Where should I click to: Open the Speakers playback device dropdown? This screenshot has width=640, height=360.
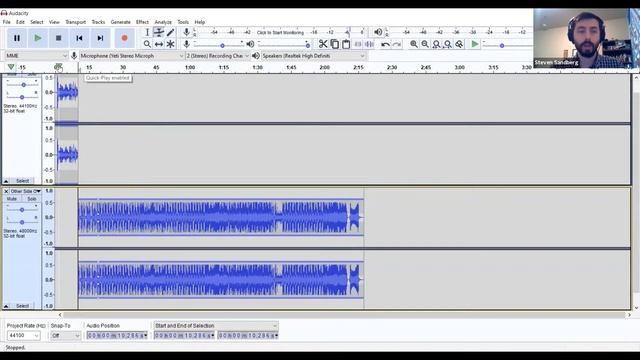313,56
